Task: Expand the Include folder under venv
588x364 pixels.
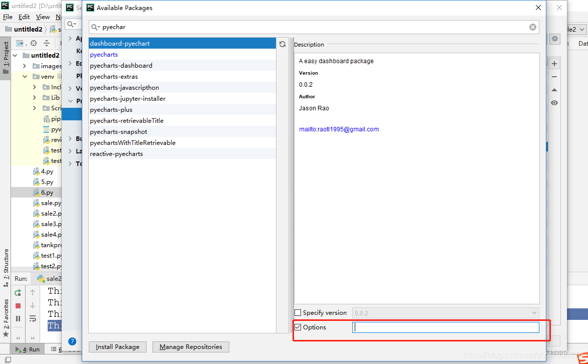Action: click(x=35, y=87)
